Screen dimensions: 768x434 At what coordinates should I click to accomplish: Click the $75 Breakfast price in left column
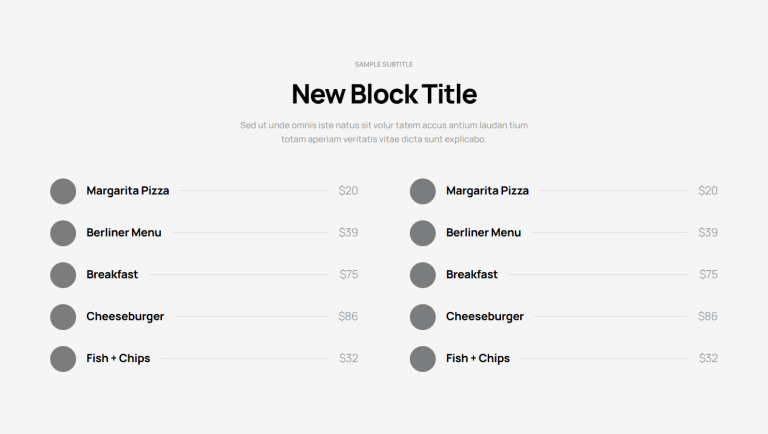click(348, 275)
